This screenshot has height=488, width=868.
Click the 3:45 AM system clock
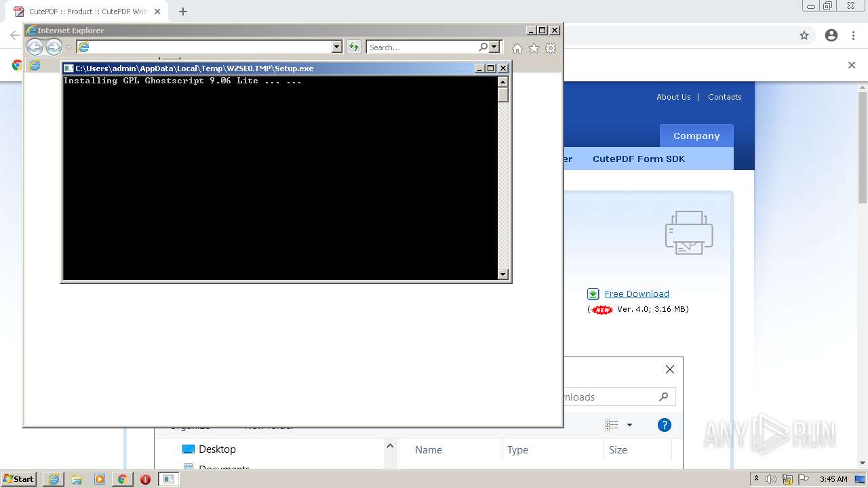[x=833, y=479]
